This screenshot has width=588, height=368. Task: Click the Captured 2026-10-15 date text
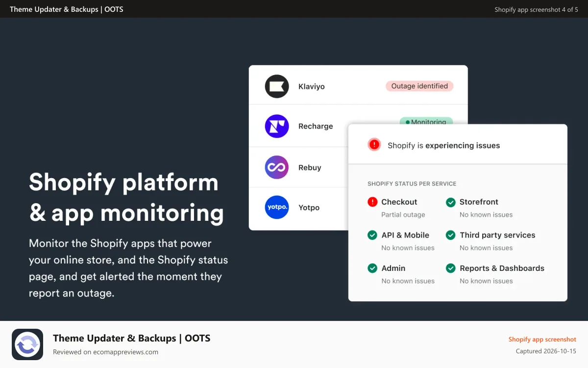546,351
